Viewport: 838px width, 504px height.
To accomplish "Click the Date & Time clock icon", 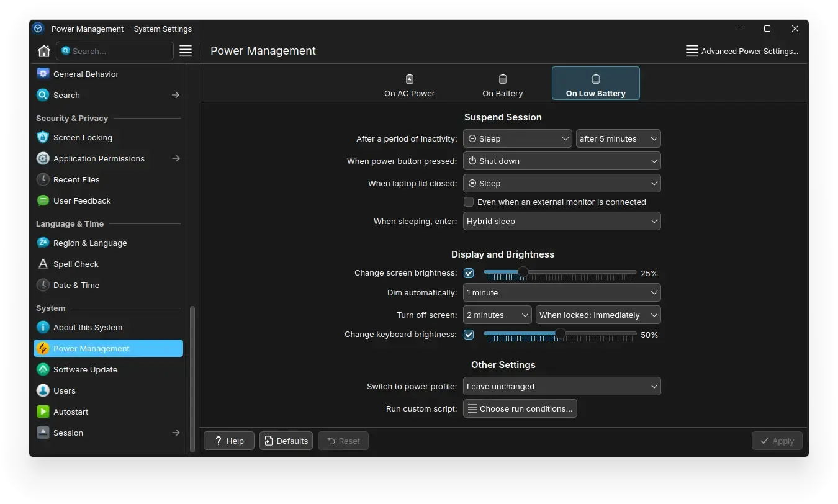I will [x=43, y=285].
